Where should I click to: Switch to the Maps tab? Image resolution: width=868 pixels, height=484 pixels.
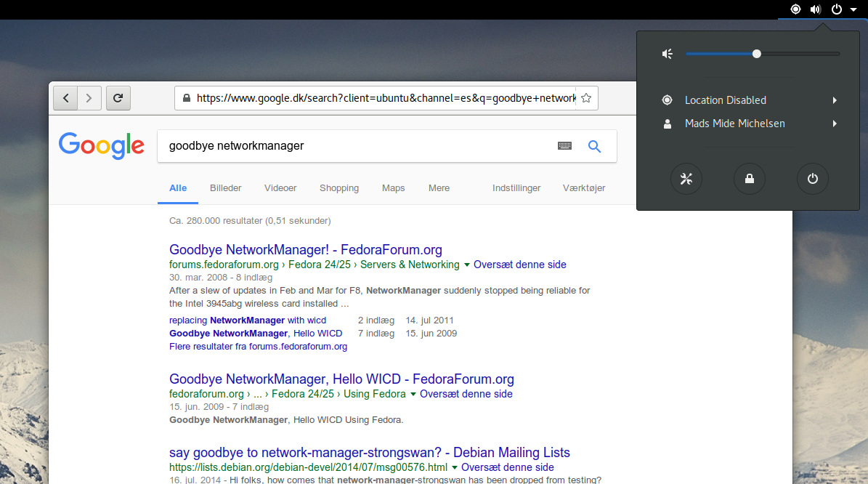pos(393,188)
